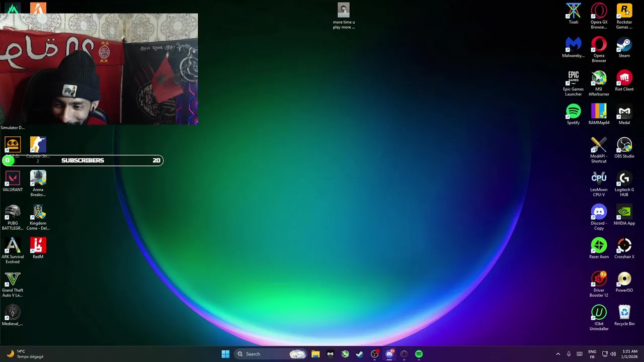Open PowerISO desktop shortcut
644x362 pixels.
tap(624, 282)
